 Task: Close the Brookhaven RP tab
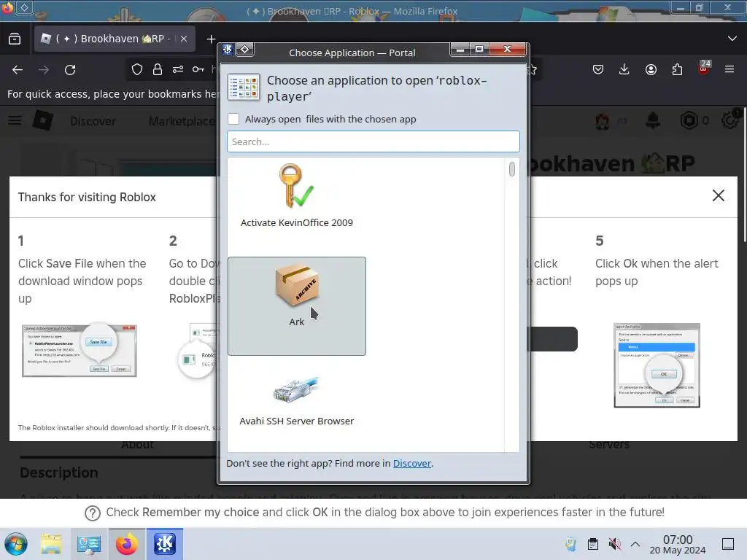pyautogui.click(x=184, y=39)
